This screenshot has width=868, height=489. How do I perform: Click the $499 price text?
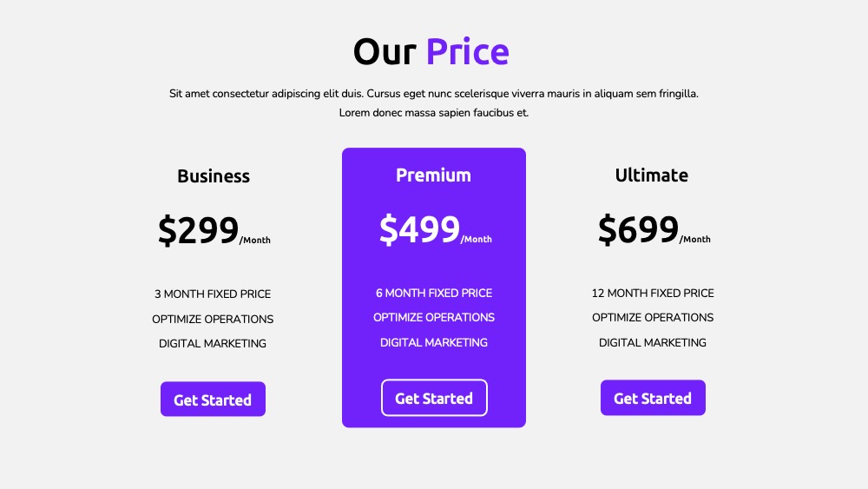(419, 228)
